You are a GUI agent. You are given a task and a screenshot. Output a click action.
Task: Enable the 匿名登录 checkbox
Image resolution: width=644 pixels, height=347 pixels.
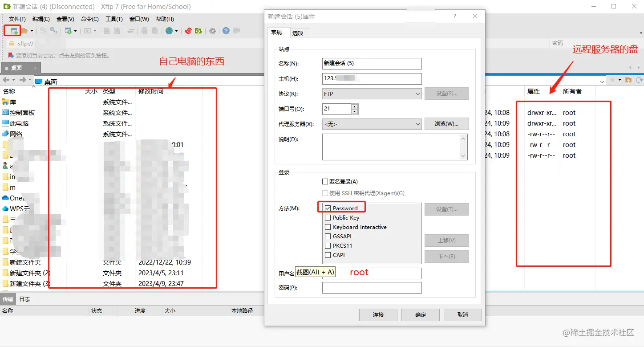pos(325,182)
